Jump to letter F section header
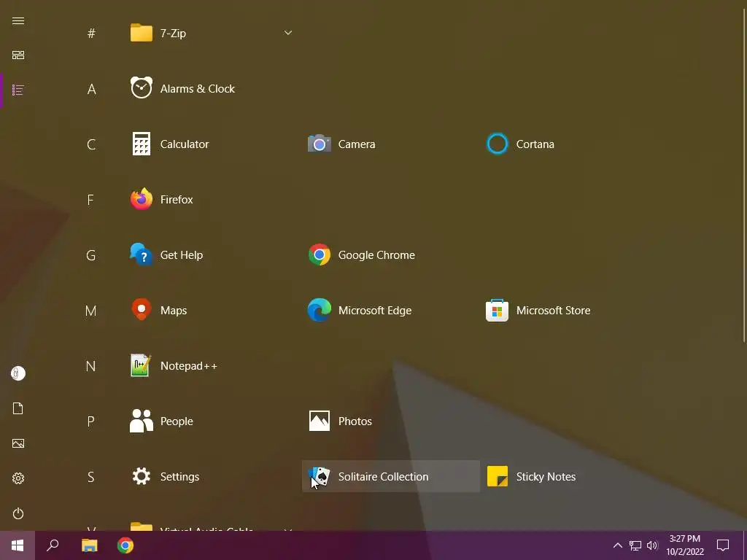This screenshot has height=560, width=747. (x=90, y=200)
